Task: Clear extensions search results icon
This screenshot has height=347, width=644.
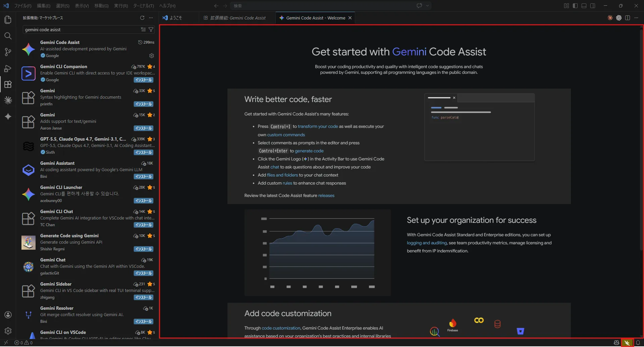Action: tap(143, 30)
